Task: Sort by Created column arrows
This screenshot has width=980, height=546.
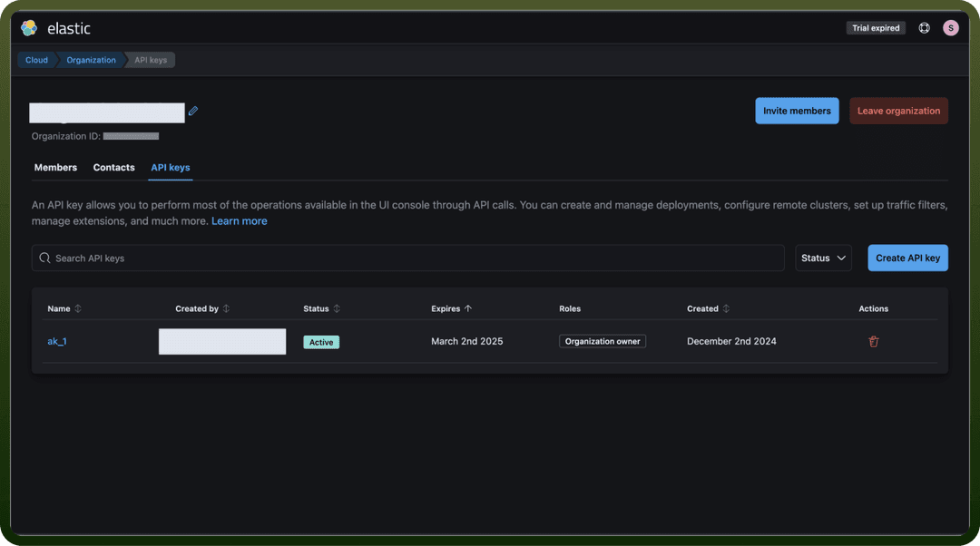Action: pos(726,308)
